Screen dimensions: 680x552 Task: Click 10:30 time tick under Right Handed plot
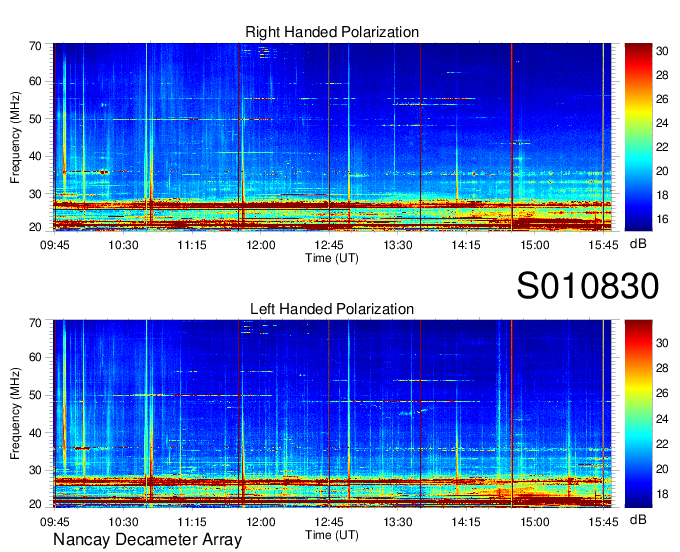(123, 245)
